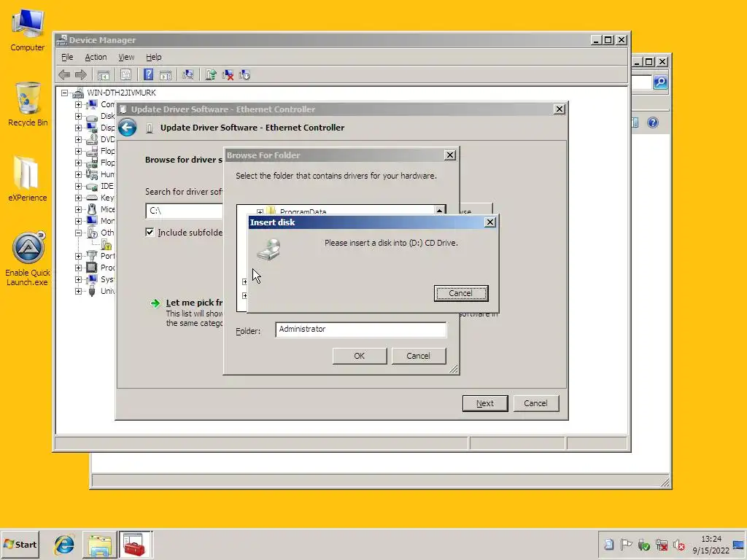Click Cancel in Update Driver Software wizard
This screenshot has width=747, height=560.
click(x=535, y=403)
